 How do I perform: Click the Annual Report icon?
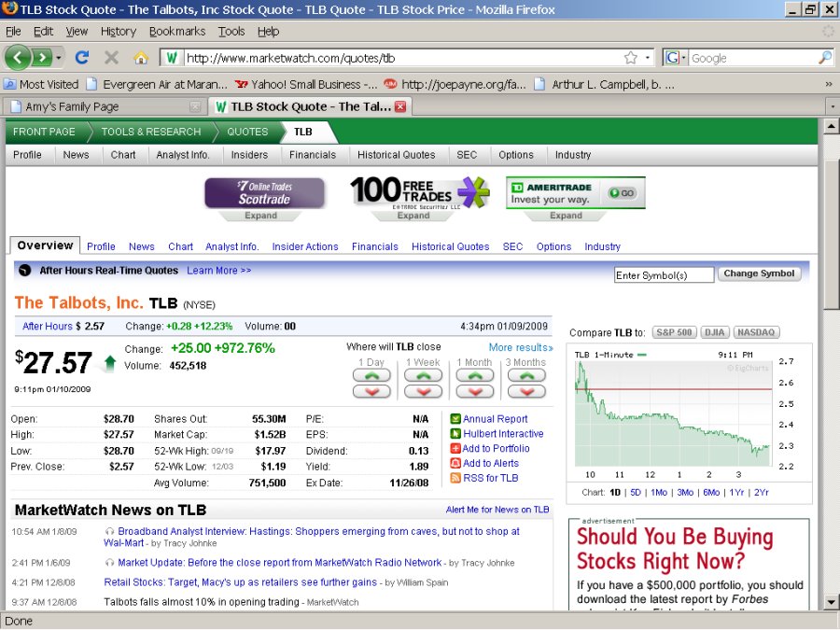tap(455, 419)
